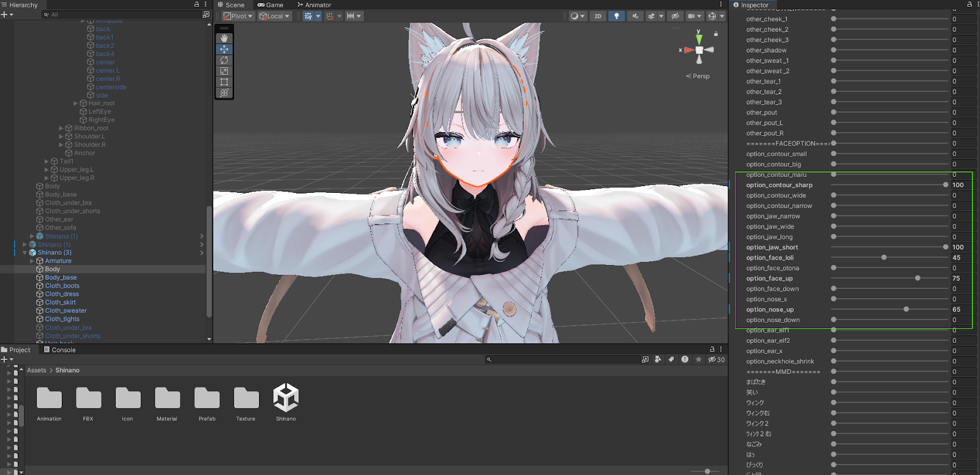980x475 pixels.
Task: Open the Texture folder
Action: tap(246, 402)
